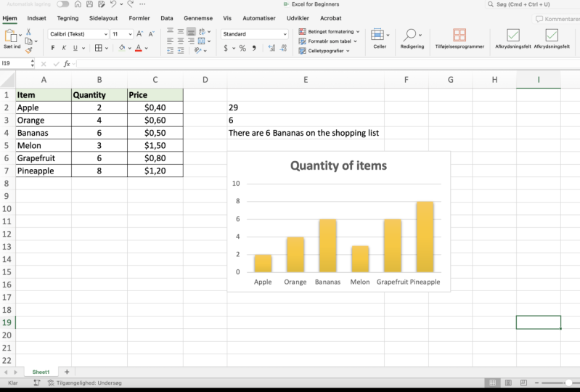580x392 pixels.
Task: Click the Format Painter brush icon
Action: (x=28, y=50)
